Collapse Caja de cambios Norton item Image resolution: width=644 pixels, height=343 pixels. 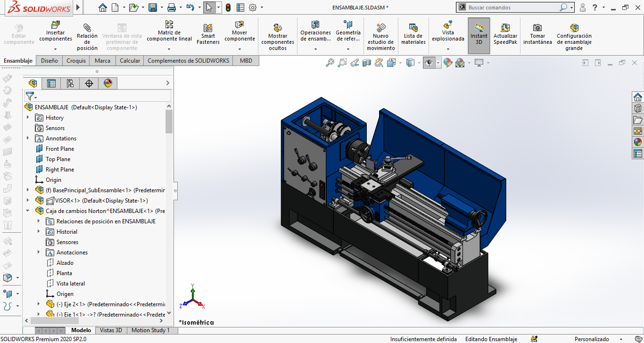(28, 211)
